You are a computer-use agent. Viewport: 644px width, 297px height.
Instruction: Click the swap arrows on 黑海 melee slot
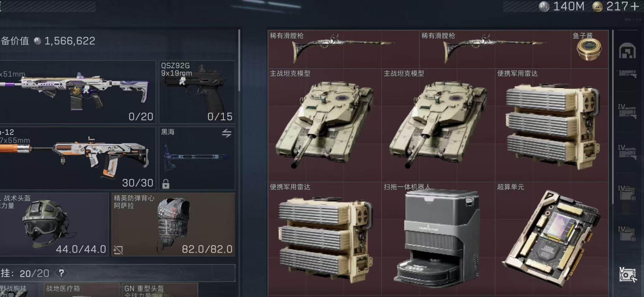pos(227,133)
